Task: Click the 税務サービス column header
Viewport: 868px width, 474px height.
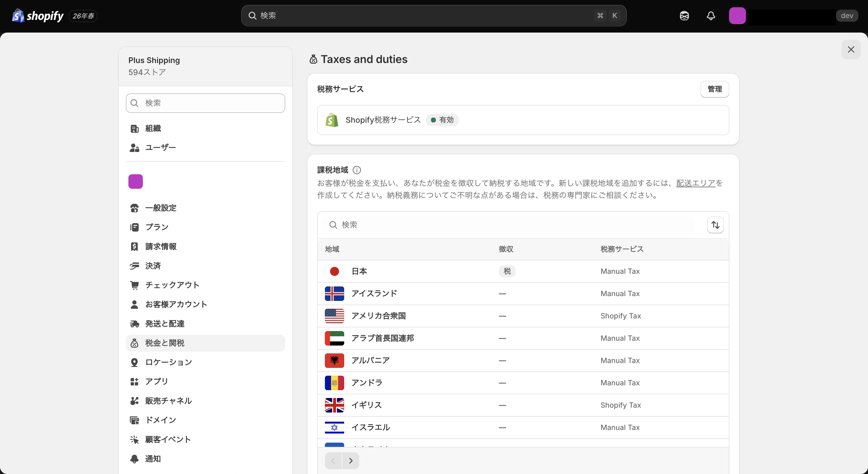Action: 622,249
